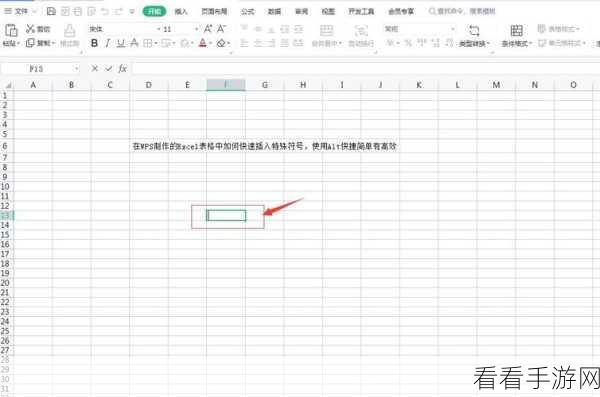Click the Undo arrow icon
Screen dimensions: 600x397
click(x=104, y=11)
